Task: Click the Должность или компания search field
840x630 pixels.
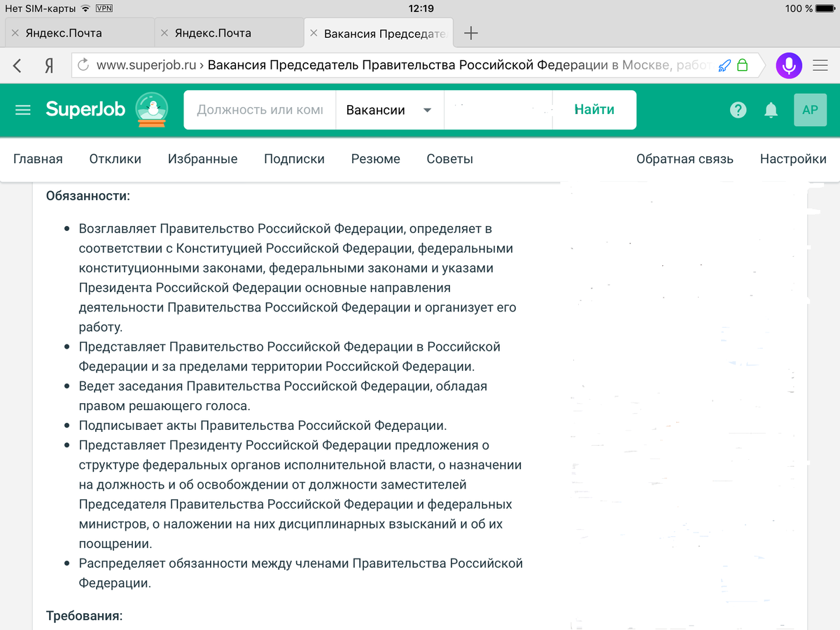Action: coord(260,110)
